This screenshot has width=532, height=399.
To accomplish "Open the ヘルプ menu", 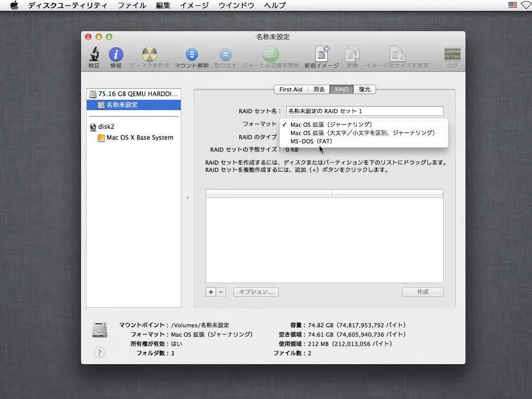I will tap(275, 5).
